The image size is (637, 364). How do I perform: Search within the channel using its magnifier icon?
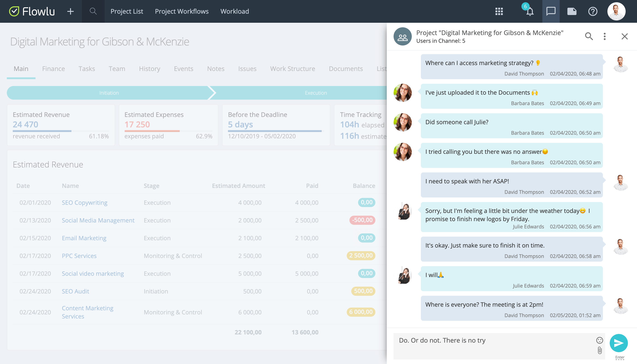589,36
